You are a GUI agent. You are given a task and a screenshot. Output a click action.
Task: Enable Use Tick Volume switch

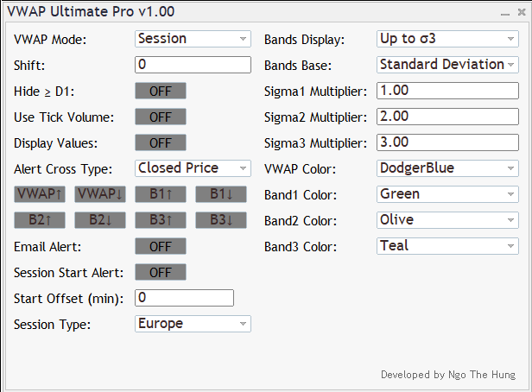(x=161, y=117)
